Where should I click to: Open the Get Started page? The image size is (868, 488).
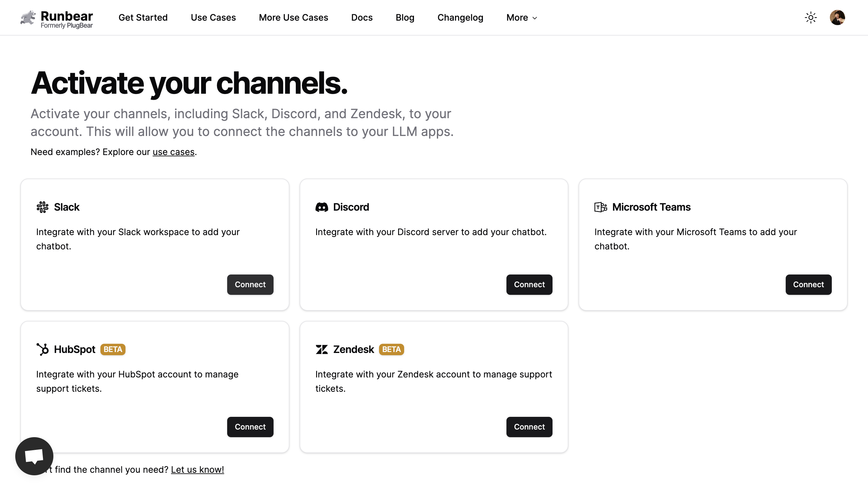click(143, 17)
